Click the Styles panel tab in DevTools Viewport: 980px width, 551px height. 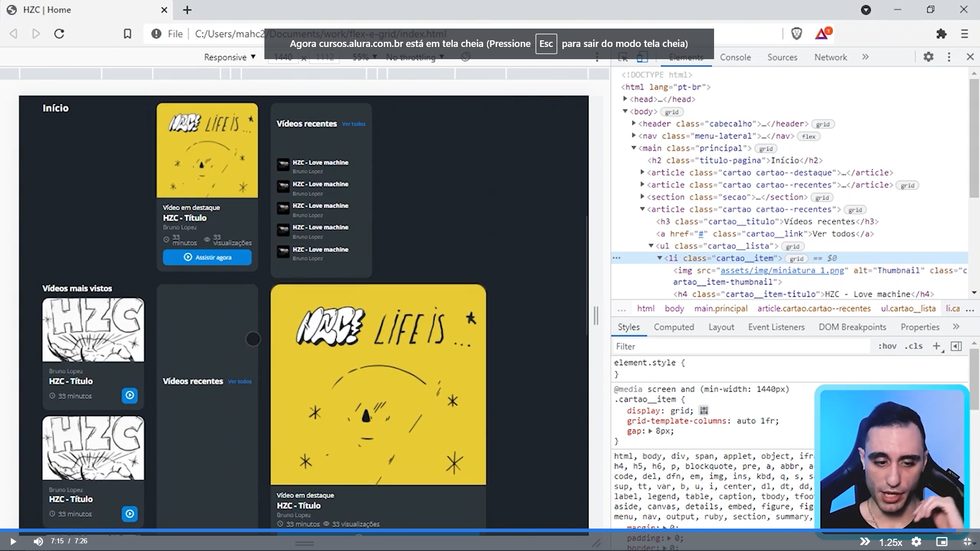[x=629, y=328]
